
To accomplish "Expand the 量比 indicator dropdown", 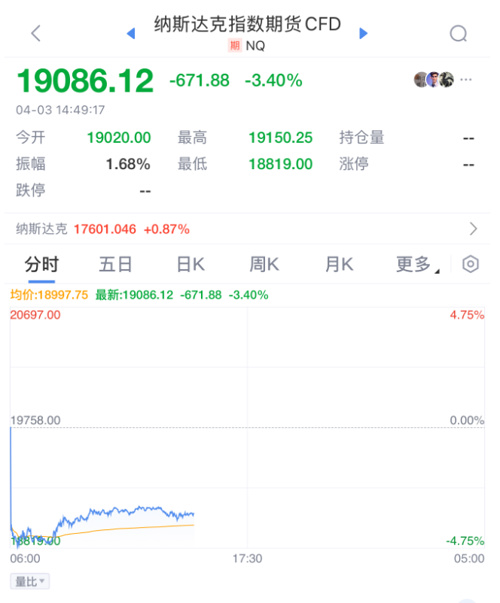I will (30, 581).
